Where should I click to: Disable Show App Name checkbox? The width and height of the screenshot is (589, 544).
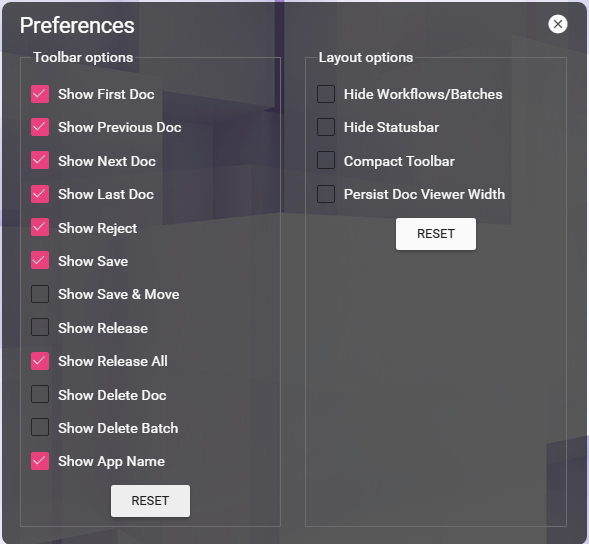tap(40, 461)
